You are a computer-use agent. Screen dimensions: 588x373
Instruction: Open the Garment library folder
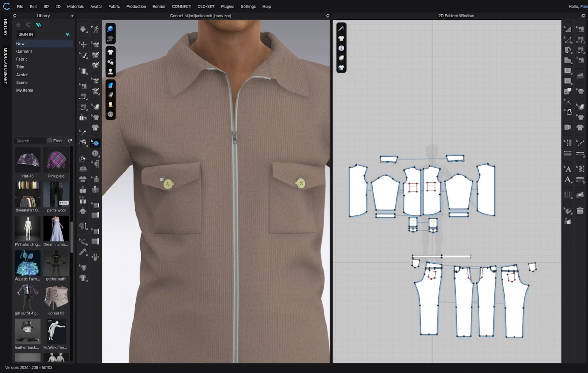click(x=24, y=51)
